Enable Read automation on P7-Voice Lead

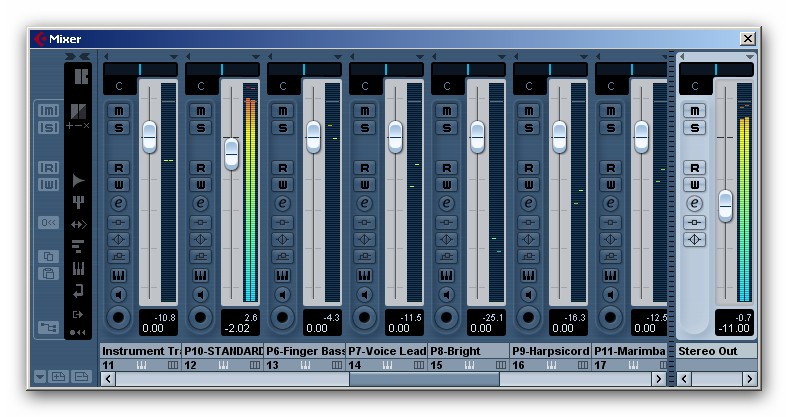coord(364,168)
